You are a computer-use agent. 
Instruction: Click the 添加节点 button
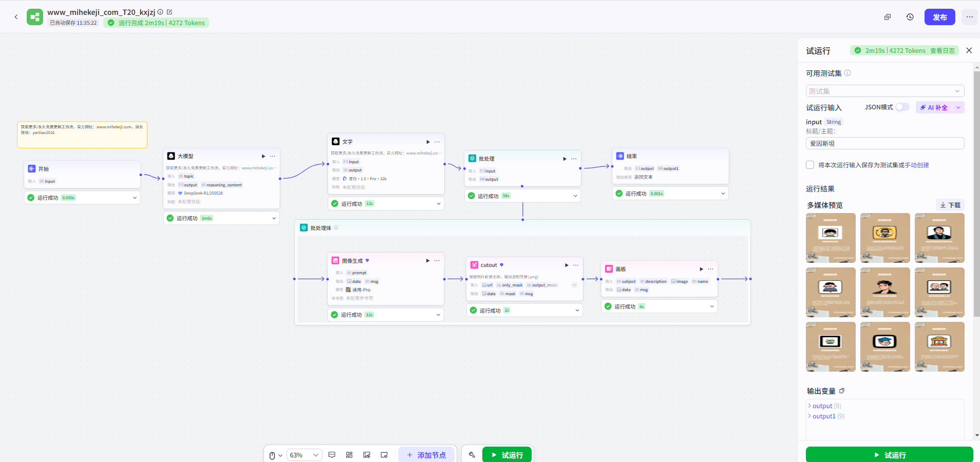tap(426, 455)
